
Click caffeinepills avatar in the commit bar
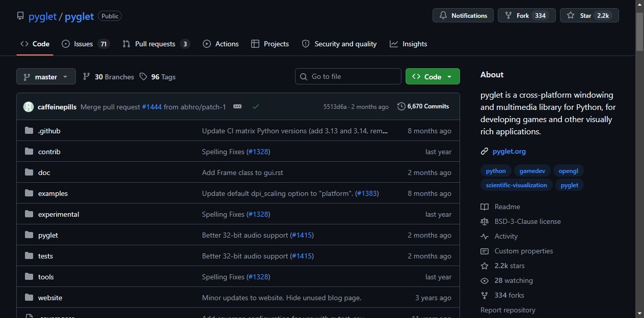point(29,107)
